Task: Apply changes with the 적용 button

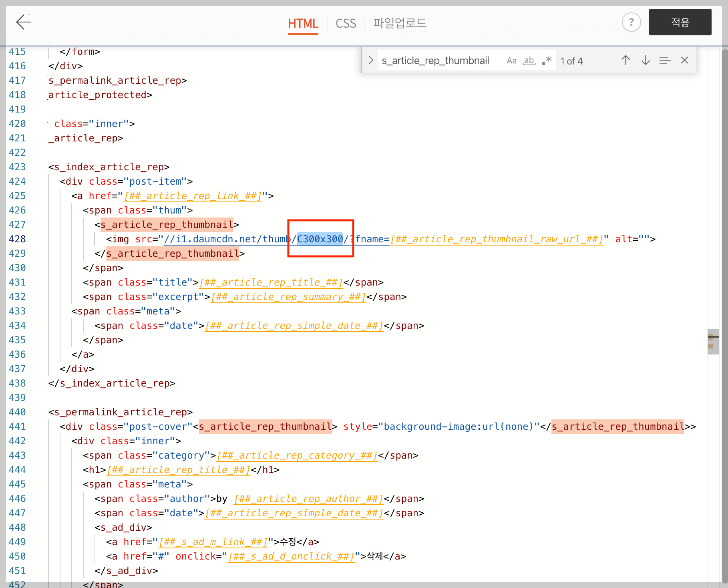Action: [680, 22]
